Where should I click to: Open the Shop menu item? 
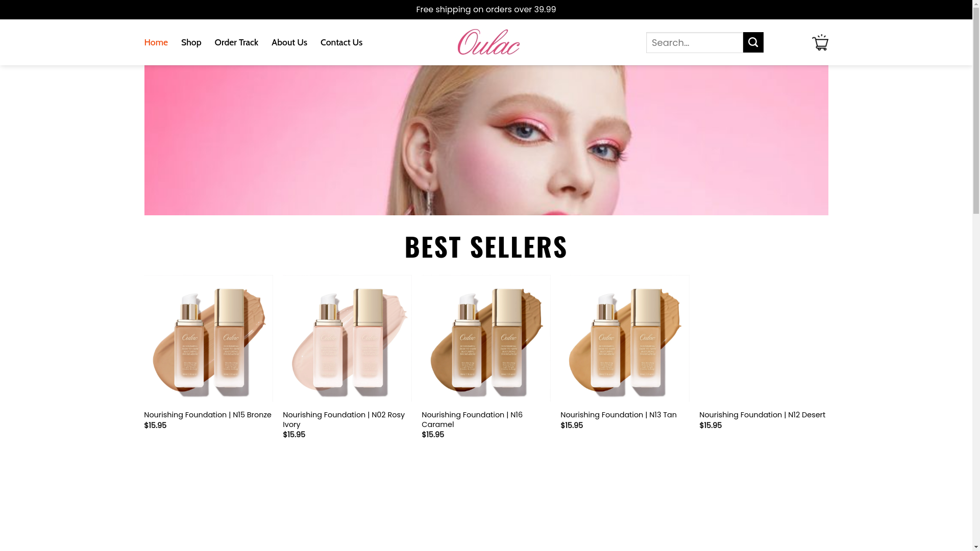191,42
